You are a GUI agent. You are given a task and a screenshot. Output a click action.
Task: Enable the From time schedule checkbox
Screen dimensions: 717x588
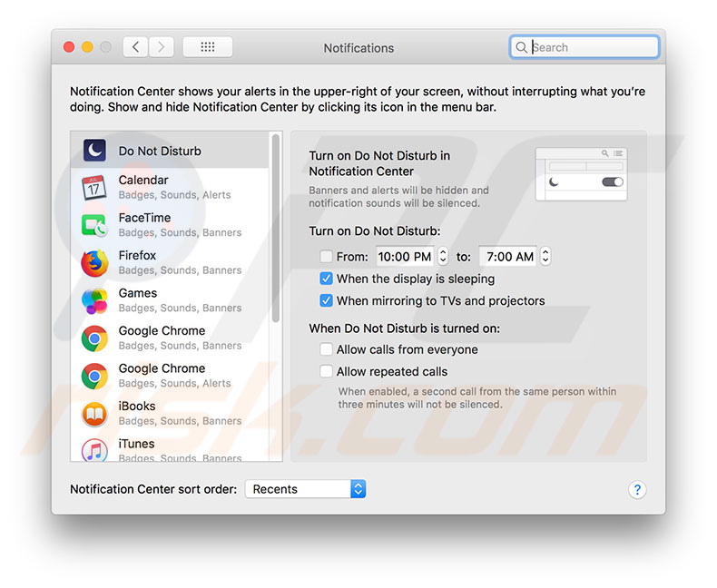click(x=326, y=257)
